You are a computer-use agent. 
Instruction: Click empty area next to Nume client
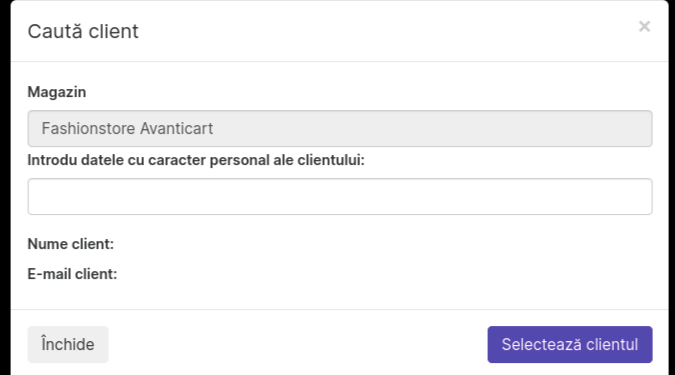click(x=383, y=244)
